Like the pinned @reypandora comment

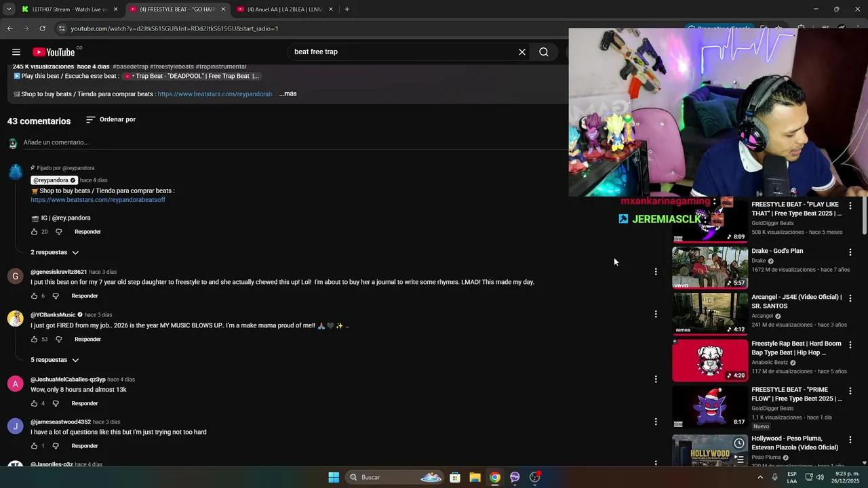(x=35, y=232)
